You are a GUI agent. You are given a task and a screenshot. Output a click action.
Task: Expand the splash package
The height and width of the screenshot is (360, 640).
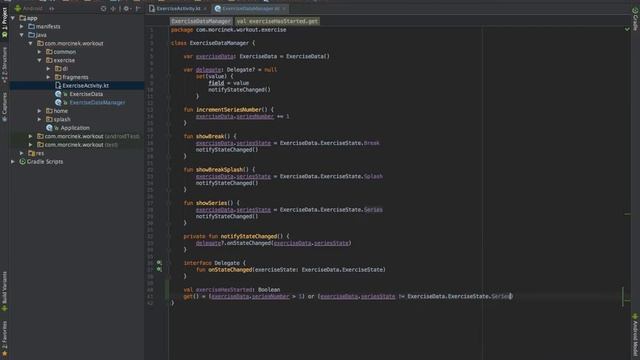(40, 120)
